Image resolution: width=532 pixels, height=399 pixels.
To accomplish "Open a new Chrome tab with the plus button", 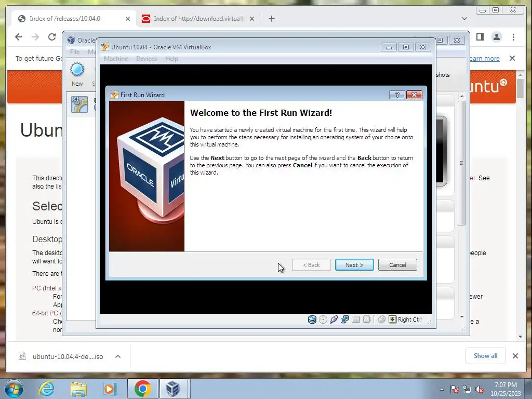I will [x=271, y=19].
